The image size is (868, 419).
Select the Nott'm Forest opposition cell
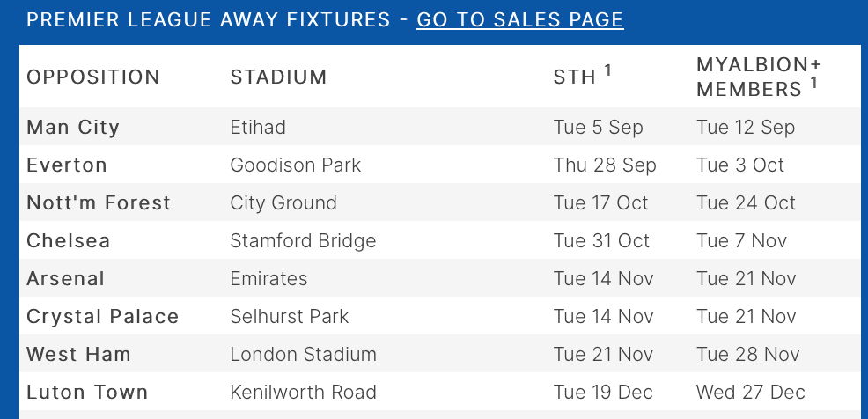(99, 202)
